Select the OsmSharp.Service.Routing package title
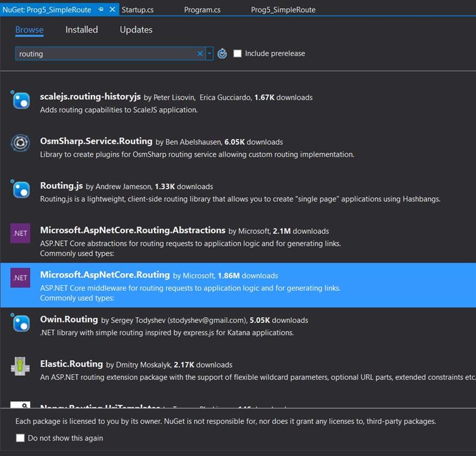Image resolution: width=476 pixels, height=456 pixels. click(x=96, y=141)
